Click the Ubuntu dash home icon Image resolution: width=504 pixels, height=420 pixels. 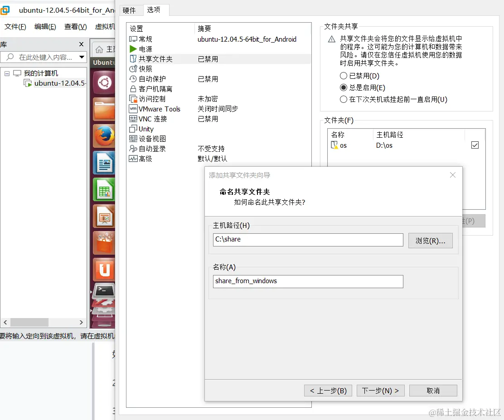104,82
